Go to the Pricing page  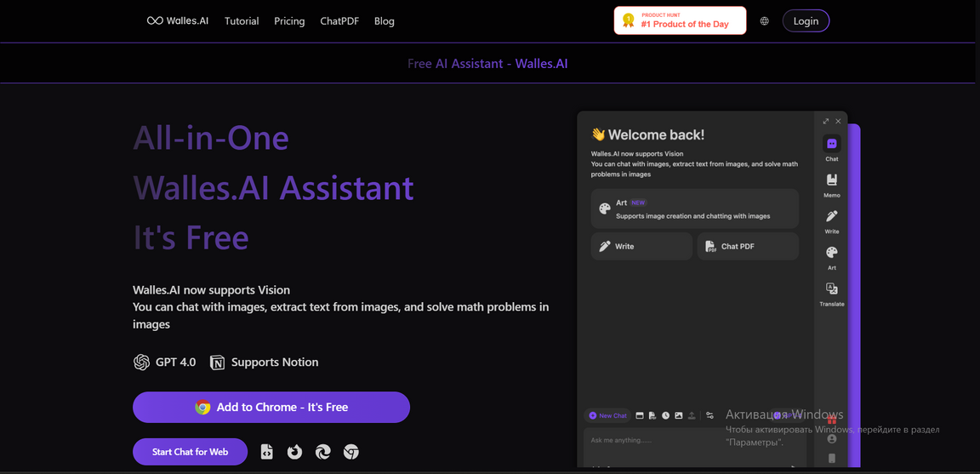pos(289,21)
